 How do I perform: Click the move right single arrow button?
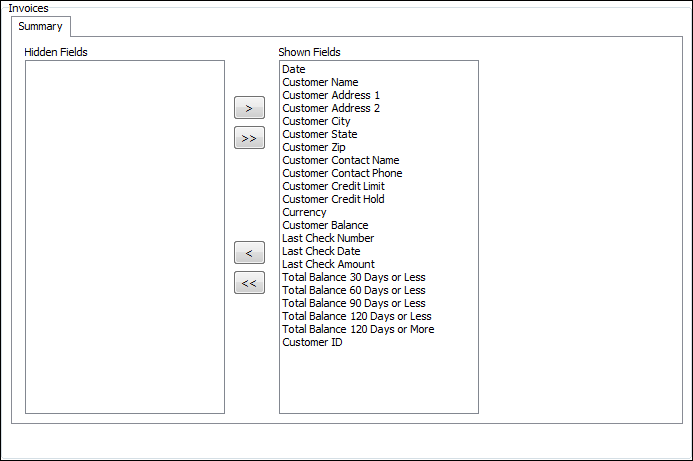249,107
